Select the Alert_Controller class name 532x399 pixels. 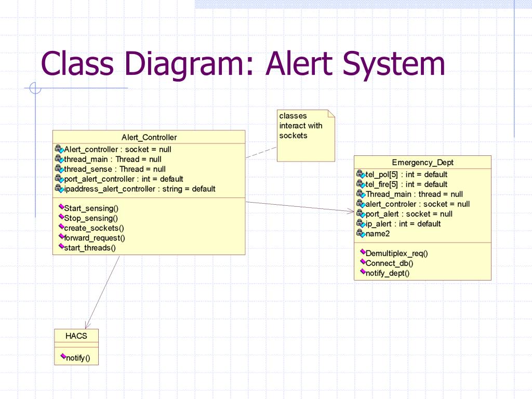pyautogui.click(x=149, y=137)
